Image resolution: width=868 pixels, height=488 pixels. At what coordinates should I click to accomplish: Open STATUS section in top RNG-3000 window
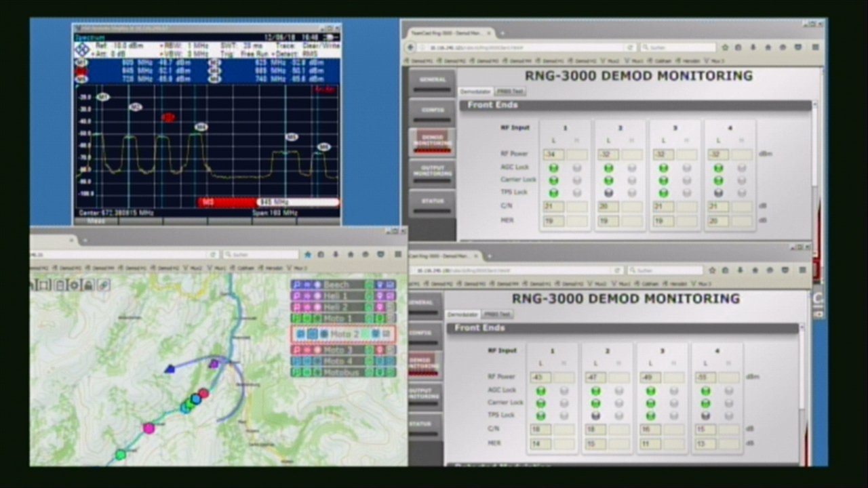tap(432, 203)
